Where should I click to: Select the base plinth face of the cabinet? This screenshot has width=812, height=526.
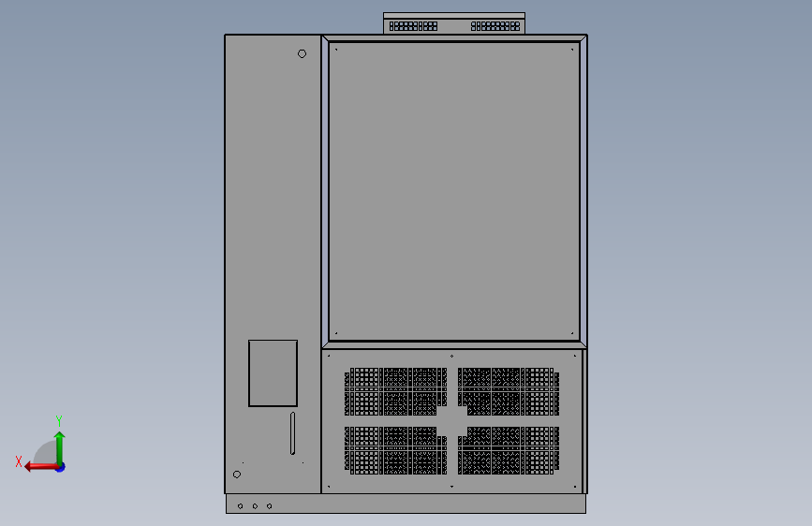tap(406, 504)
